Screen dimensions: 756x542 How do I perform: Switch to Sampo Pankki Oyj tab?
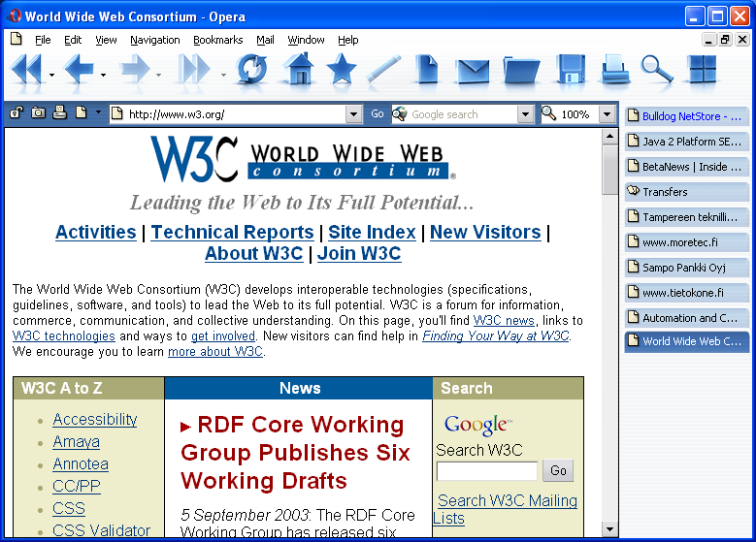686,267
